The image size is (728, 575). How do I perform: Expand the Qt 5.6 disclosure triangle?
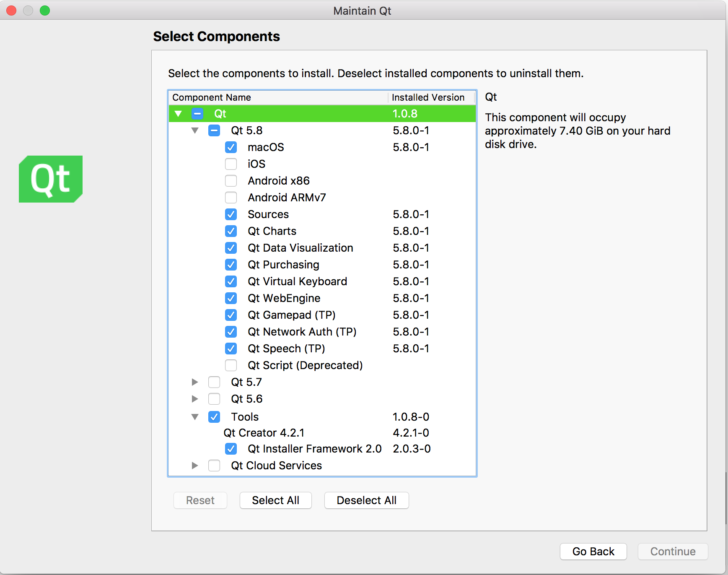coord(195,399)
